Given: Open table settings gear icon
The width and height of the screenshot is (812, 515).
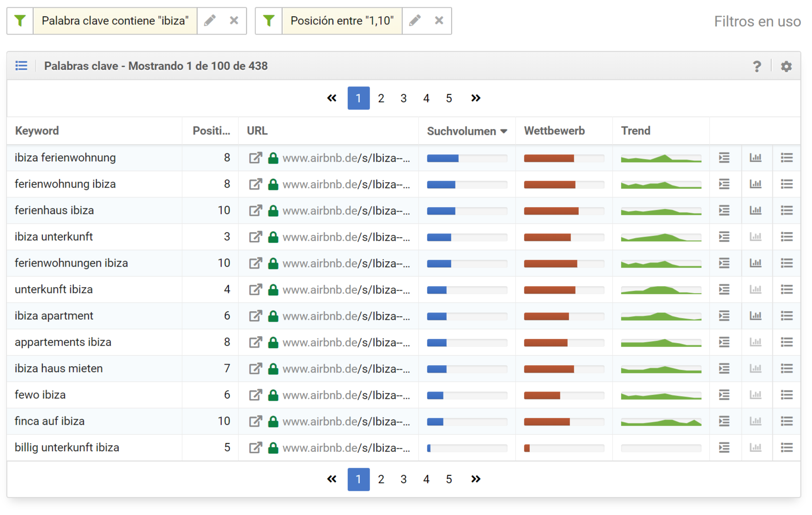Looking at the screenshot, I should (x=786, y=66).
